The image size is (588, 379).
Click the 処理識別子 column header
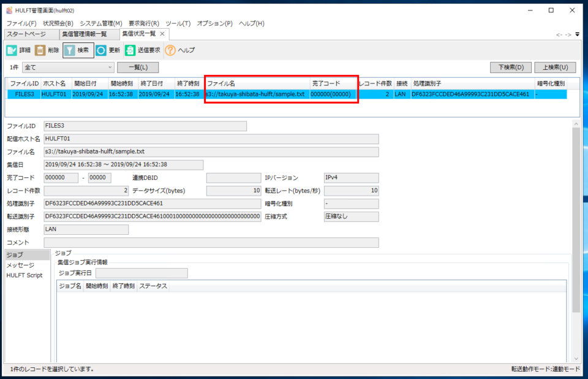473,83
